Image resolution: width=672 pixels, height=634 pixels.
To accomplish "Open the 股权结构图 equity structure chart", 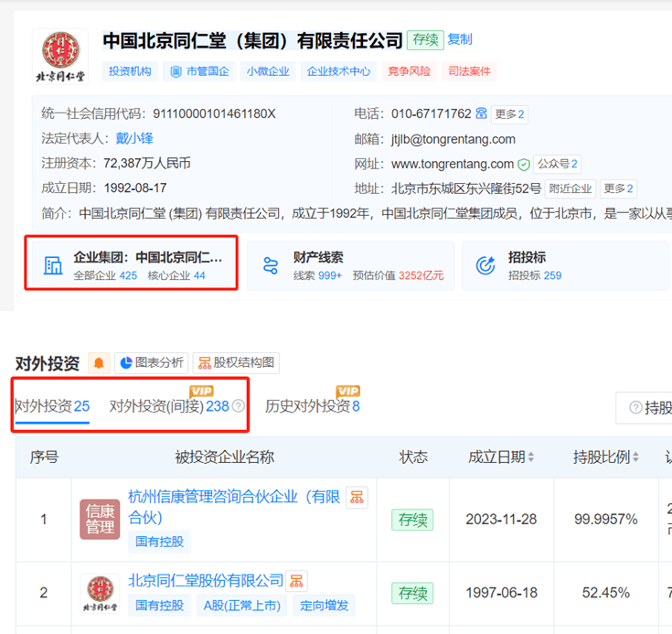I will [x=235, y=363].
